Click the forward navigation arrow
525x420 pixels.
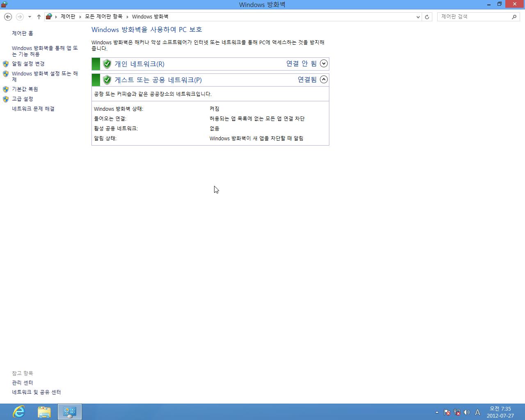(19, 17)
